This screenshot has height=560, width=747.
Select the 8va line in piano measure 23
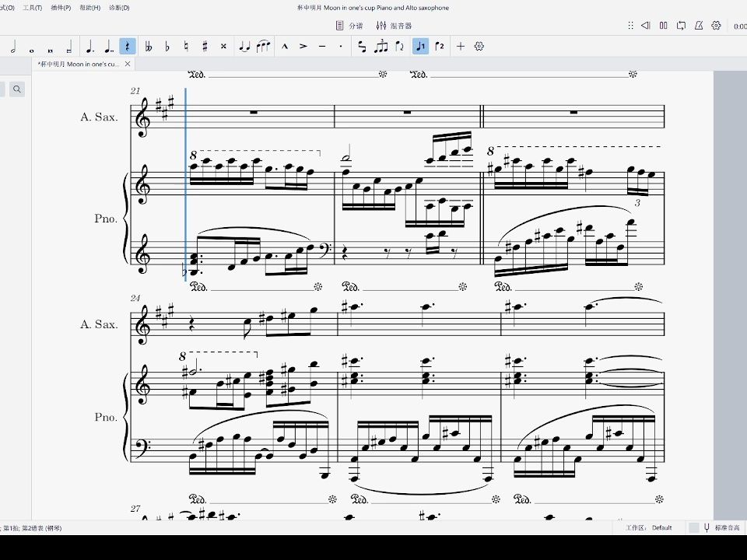[x=574, y=149]
